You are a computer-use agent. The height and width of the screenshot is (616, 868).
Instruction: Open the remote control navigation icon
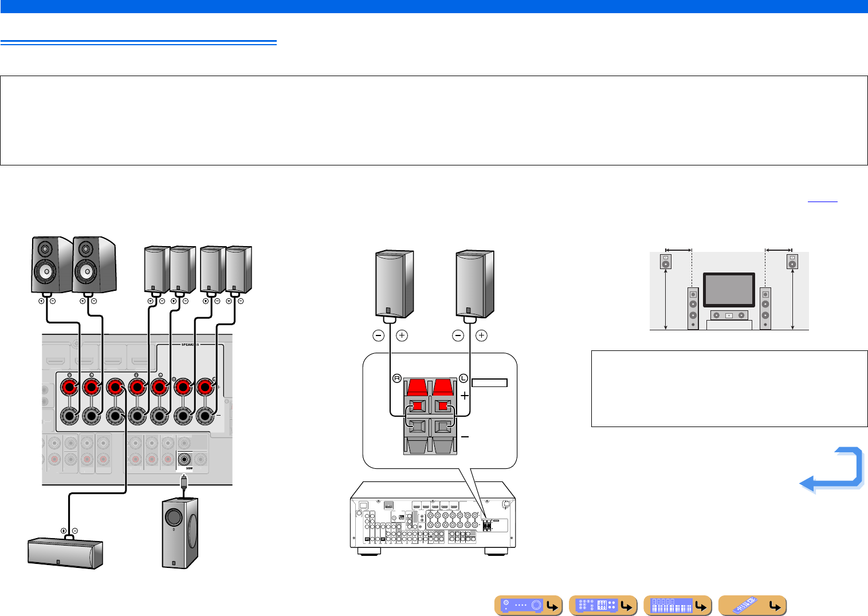752,606
